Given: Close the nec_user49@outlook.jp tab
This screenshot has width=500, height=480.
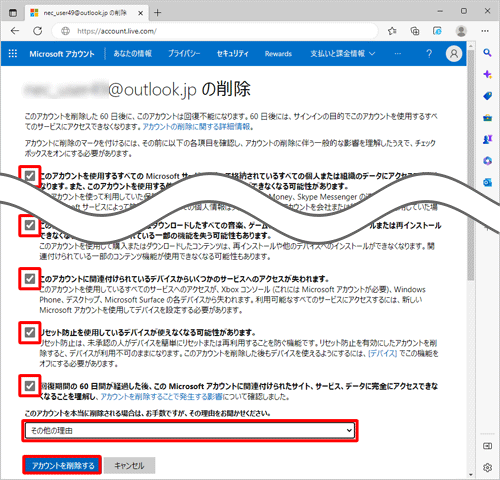Looking at the screenshot, I should click(141, 13).
